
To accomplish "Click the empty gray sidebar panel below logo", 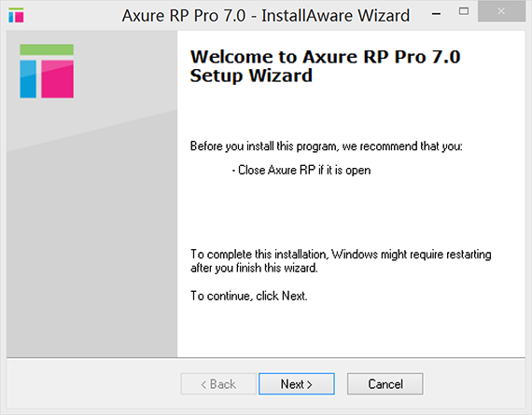I will 91,237.
